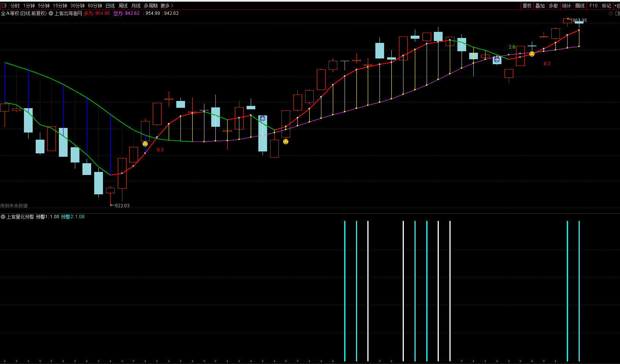Click the 全A等权(日线.前复权) title

(x=24, y=13)
